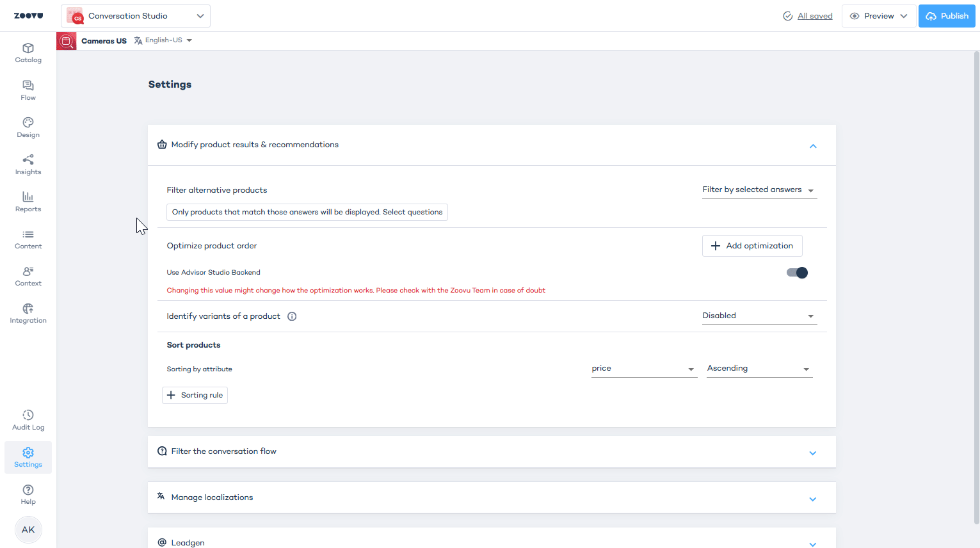This screenshot has width=980, height=548.
Task: Expand the Manage localizations section
Action: pos(812,499)
